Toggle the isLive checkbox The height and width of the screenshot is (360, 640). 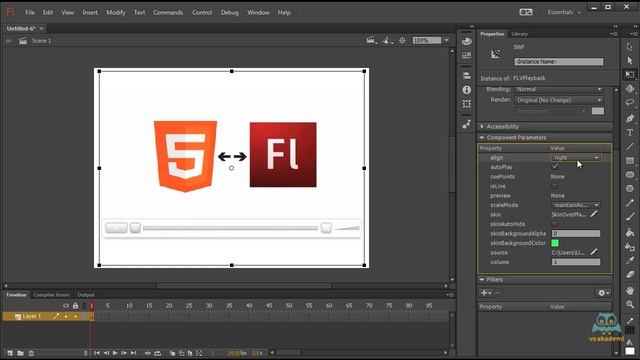click(x=555, y=186)
